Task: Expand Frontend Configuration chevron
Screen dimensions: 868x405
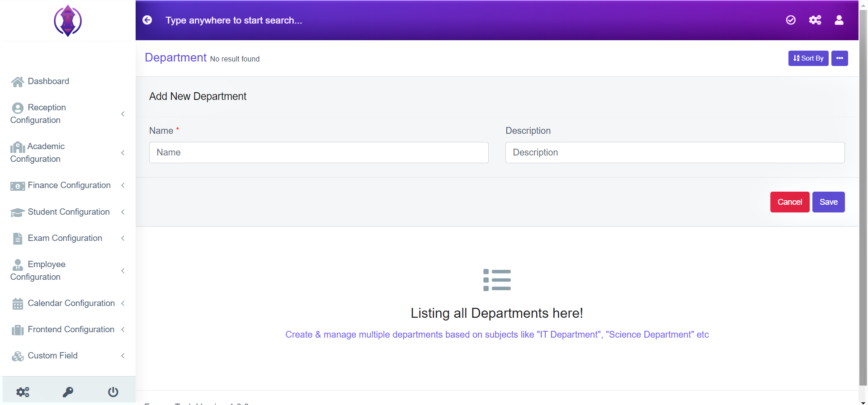Action: click(123, 330)
